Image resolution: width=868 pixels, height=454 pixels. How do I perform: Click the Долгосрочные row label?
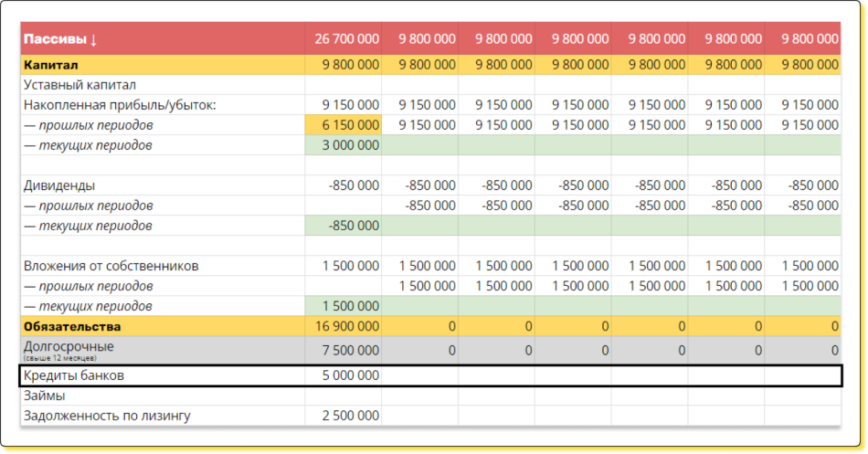coord(69,347)
